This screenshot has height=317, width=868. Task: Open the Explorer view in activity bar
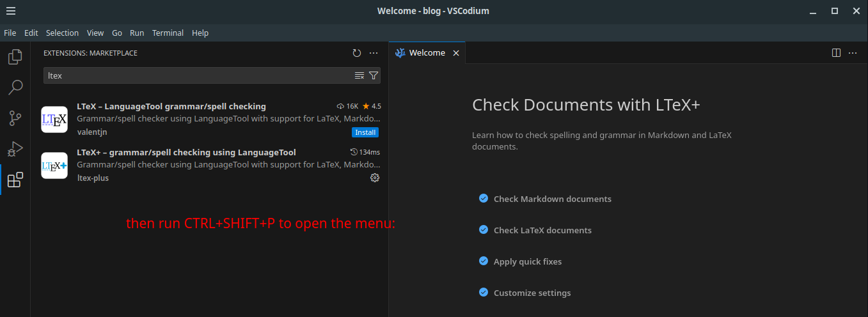[15, 57]
